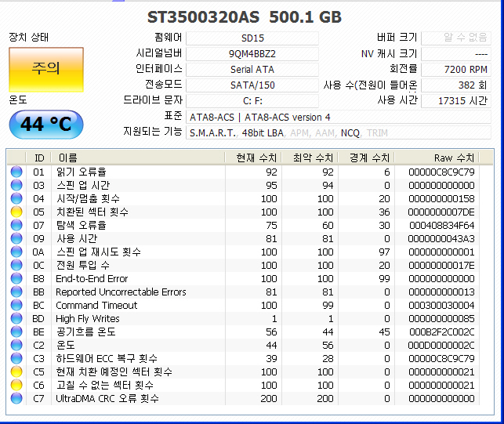The height and width of the screenshot is (424, 504).
Task: Click the rotation rate field 7200 RPM
Action: tap(456, 70)
